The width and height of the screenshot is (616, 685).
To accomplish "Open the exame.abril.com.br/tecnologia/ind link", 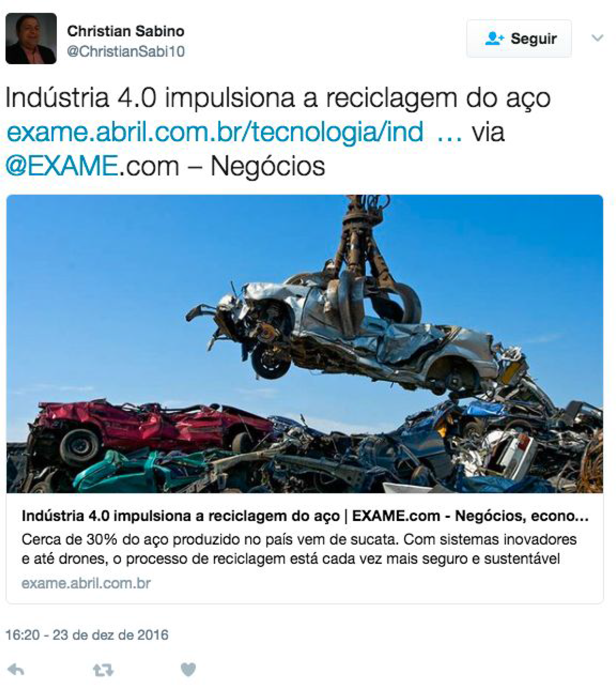I will [x=215, y=132].
